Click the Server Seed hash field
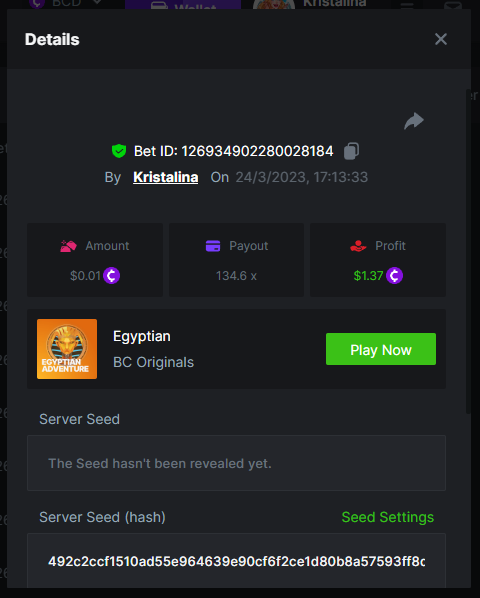The image size is (480, 598). click(x=236, y=561)
